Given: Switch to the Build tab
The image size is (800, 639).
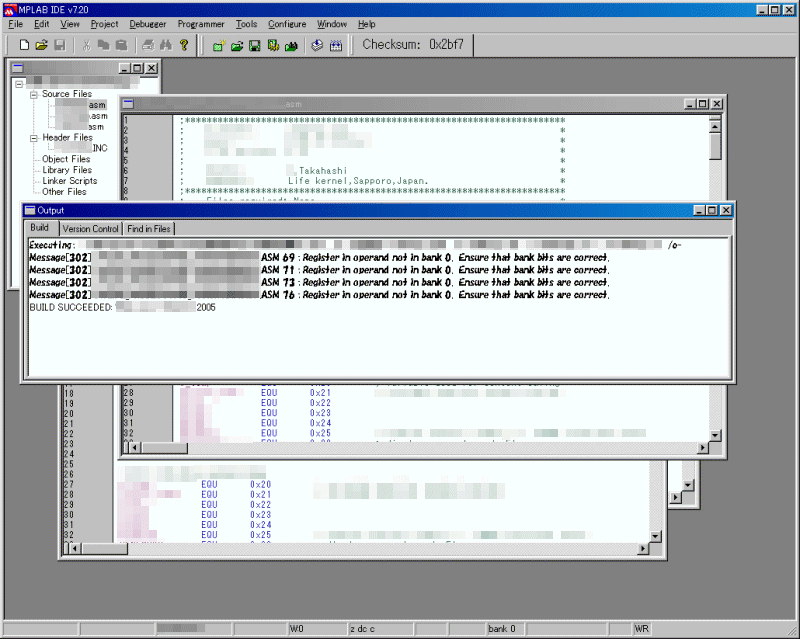Looking at the screenshot, I should 39,228.
